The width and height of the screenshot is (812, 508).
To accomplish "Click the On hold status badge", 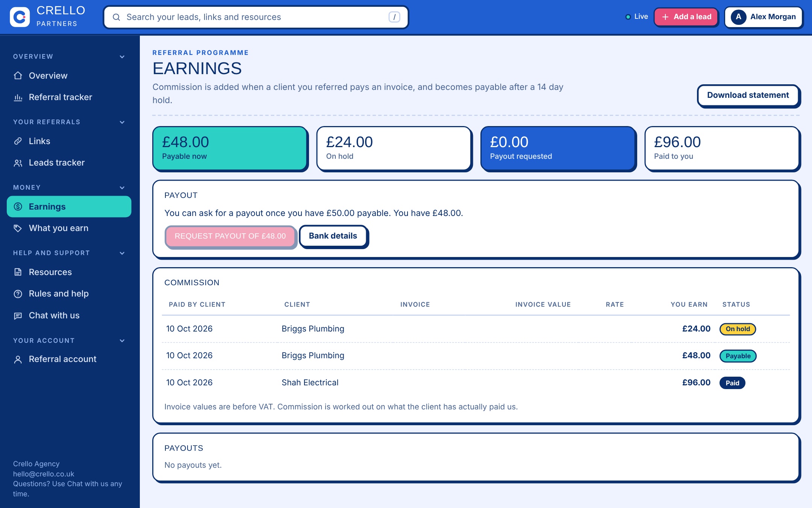I will pos(738,329).
